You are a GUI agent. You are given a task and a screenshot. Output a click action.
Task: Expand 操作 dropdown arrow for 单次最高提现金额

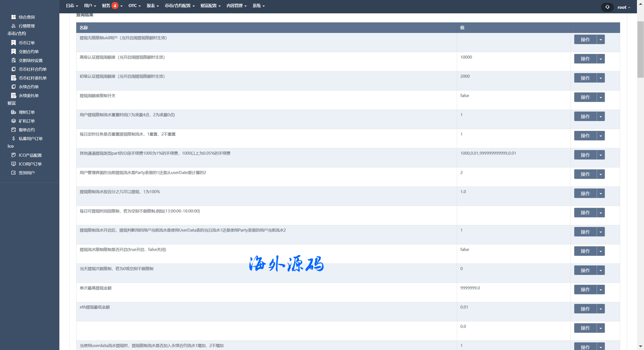coord(601,290)
